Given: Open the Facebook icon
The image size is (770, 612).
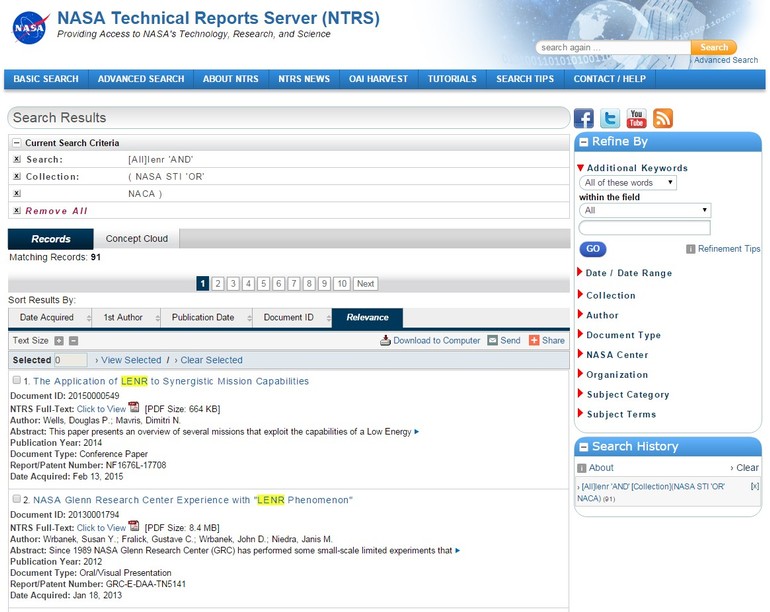Looking at the screenshot, I should (584, 118).
